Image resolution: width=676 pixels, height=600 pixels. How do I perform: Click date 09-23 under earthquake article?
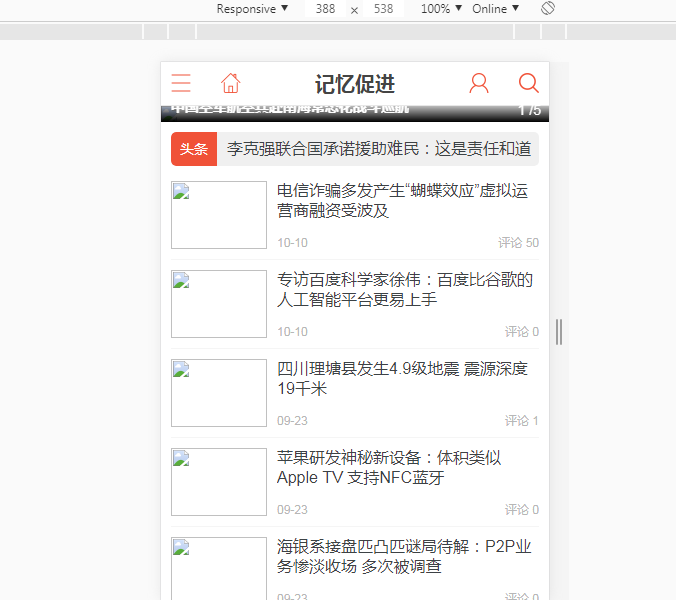pos(292,421)
